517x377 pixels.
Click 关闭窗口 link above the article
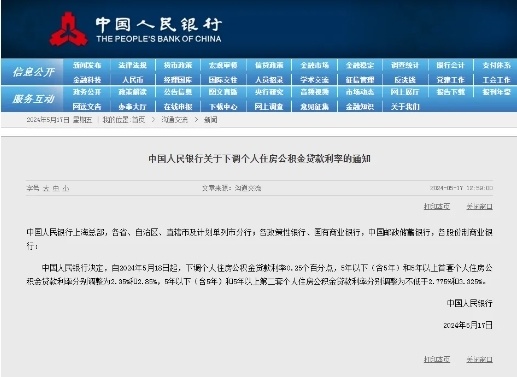point(479,207)
